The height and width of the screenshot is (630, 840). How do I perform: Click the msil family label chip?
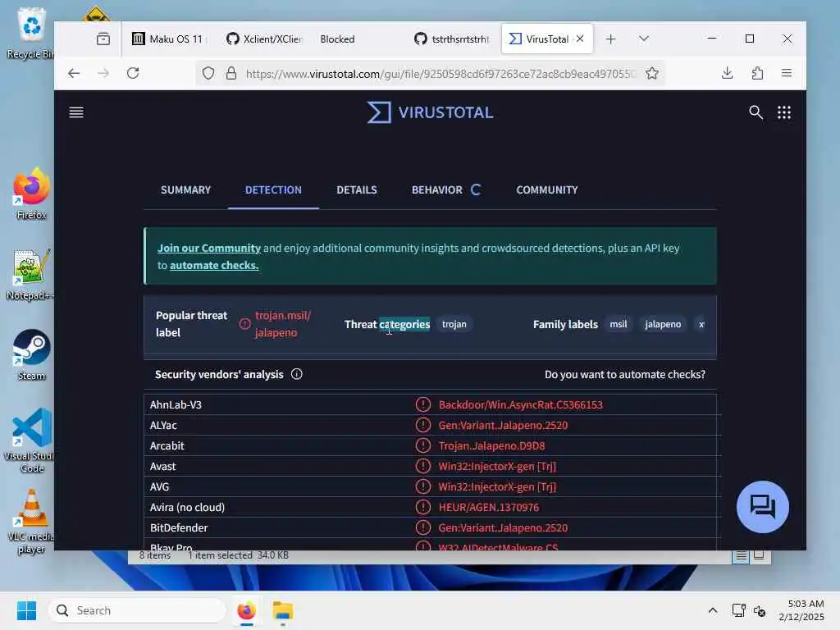(619, 324)
